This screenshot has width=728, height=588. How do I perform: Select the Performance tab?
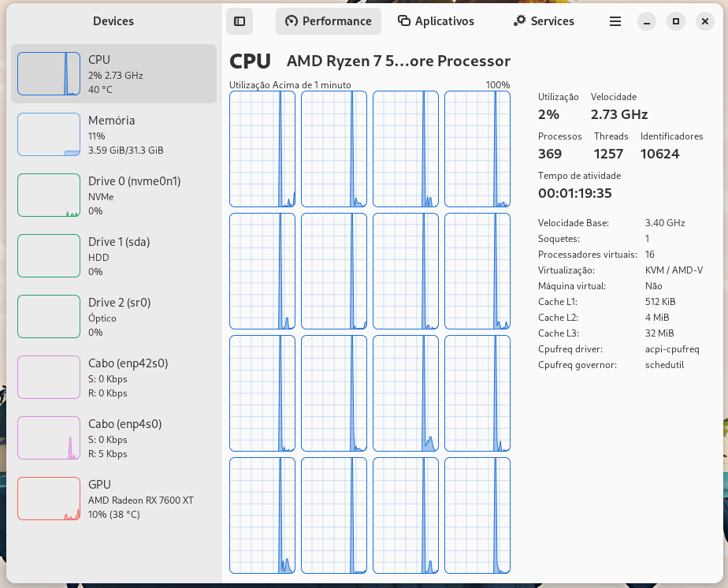328,21
